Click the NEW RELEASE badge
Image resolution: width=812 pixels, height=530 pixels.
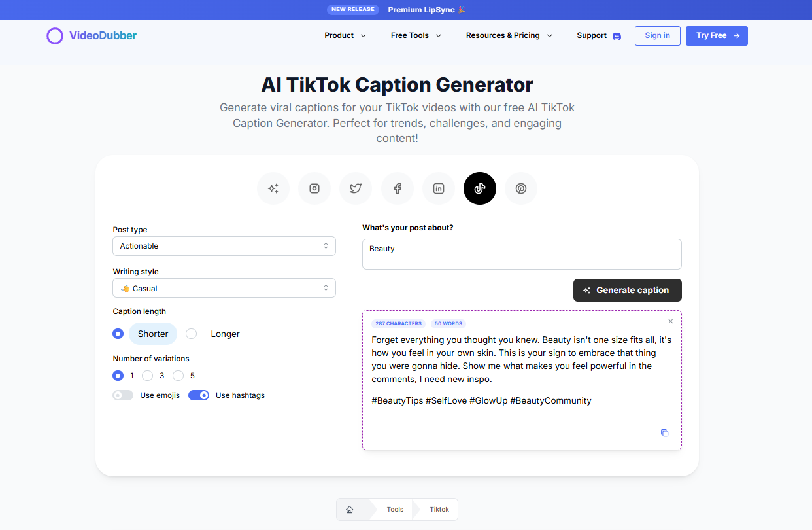coord(353,10)
